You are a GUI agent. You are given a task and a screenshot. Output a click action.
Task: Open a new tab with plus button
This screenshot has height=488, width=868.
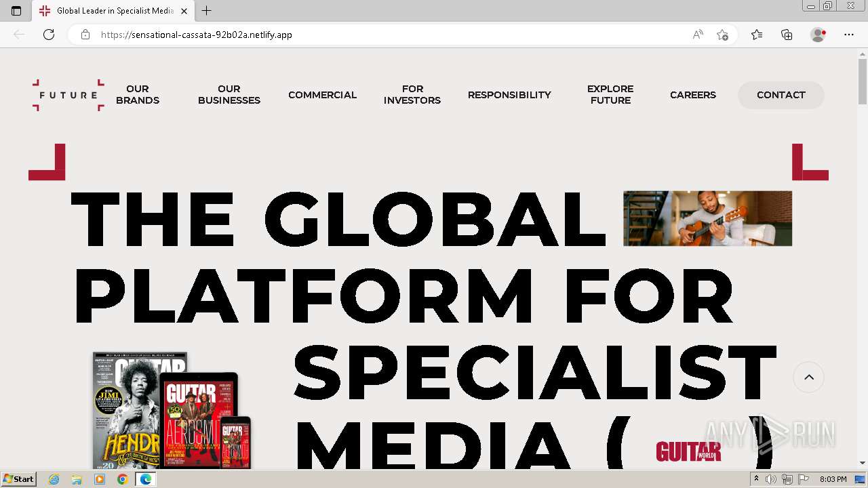[x=207, y=11]
